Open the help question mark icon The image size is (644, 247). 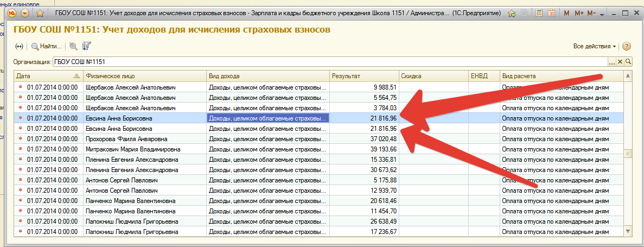point(627,46)
